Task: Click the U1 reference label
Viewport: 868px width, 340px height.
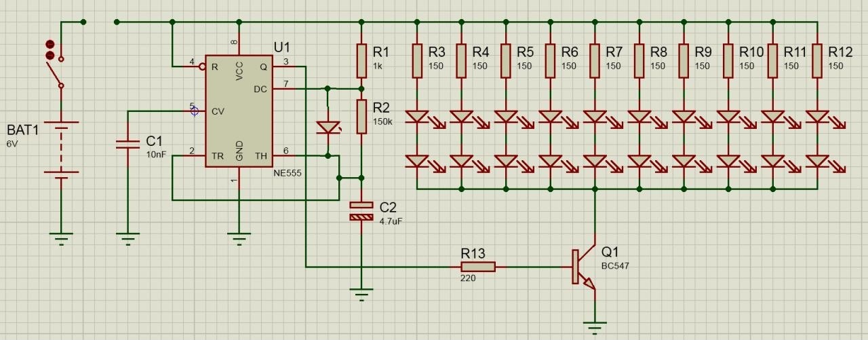Action: click(282, 48)
